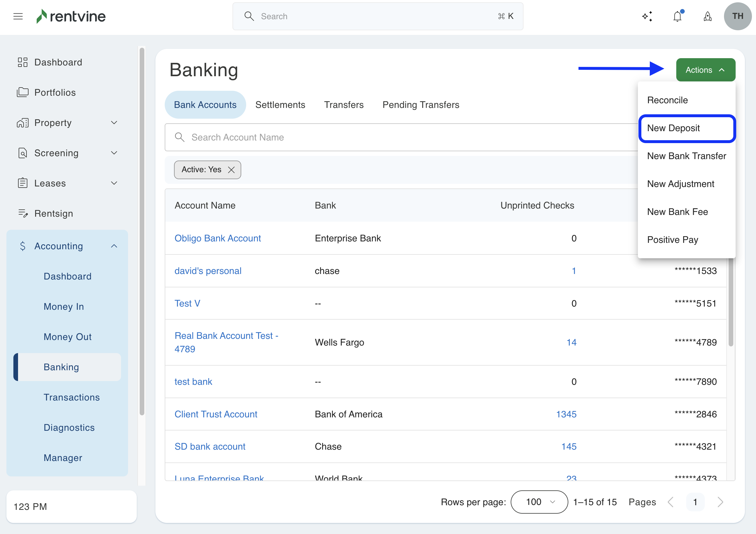Open Portfolios in the sidebar

(55, 92)
